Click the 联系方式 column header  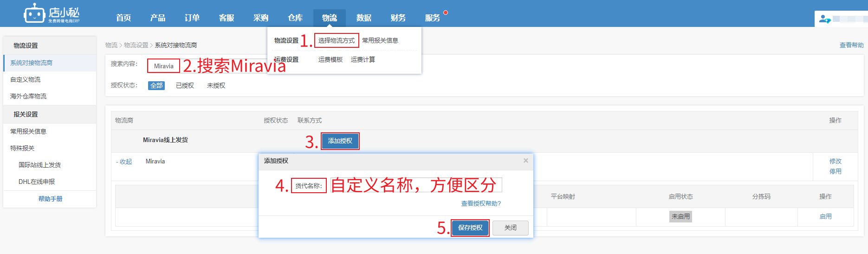pyautogui.click(x=310, y=120)
